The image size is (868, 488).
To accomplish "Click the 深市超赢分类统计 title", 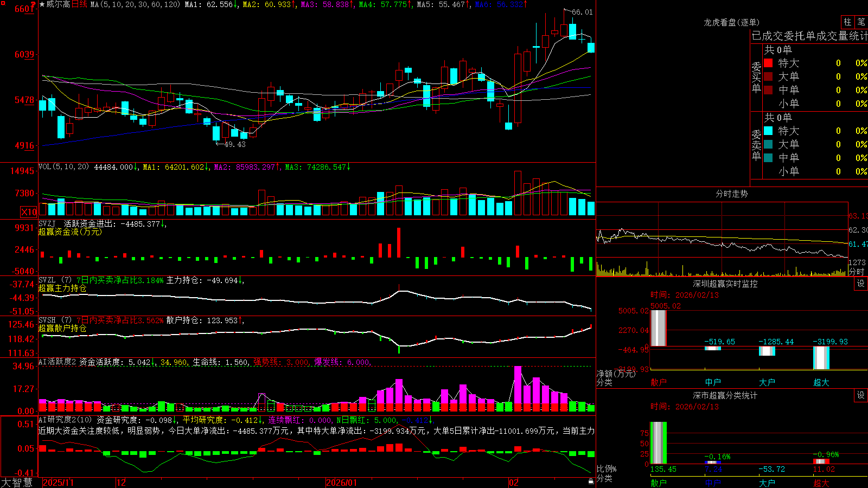I will (725, 395).
